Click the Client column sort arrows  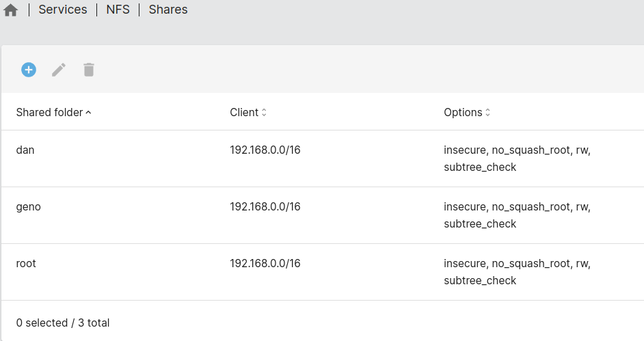coord(264,112)
